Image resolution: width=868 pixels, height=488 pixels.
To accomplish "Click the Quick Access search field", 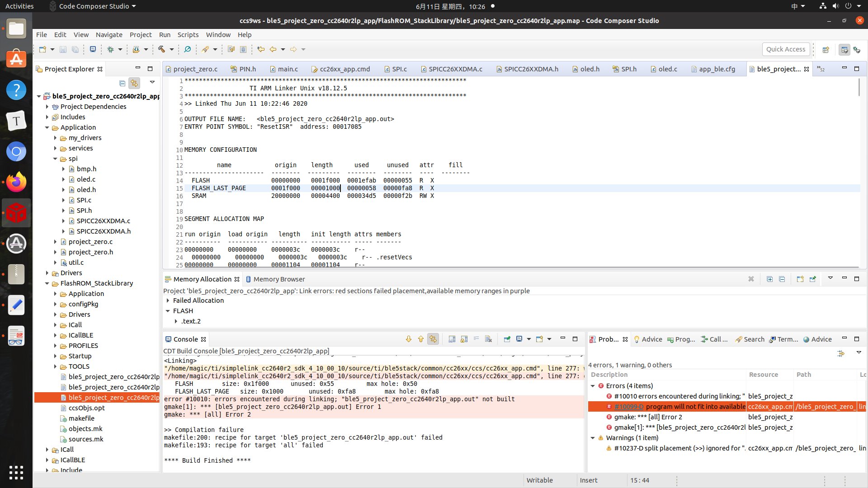I will [x=785, y=49].
